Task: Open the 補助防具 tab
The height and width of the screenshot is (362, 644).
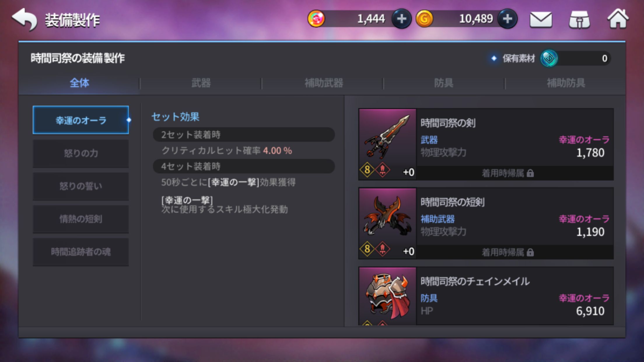Action: click(x=566, y=83)
